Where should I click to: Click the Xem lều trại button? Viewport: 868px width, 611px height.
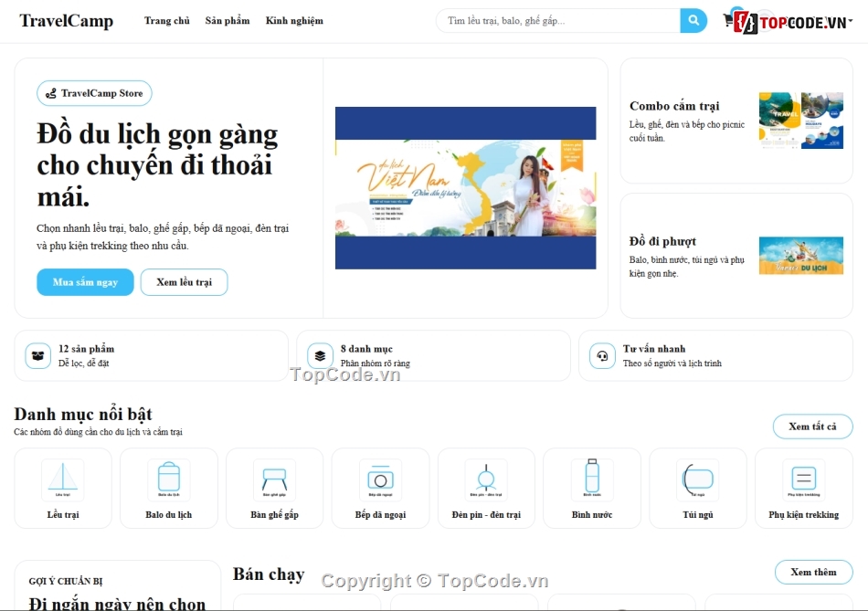coord(185,282)
